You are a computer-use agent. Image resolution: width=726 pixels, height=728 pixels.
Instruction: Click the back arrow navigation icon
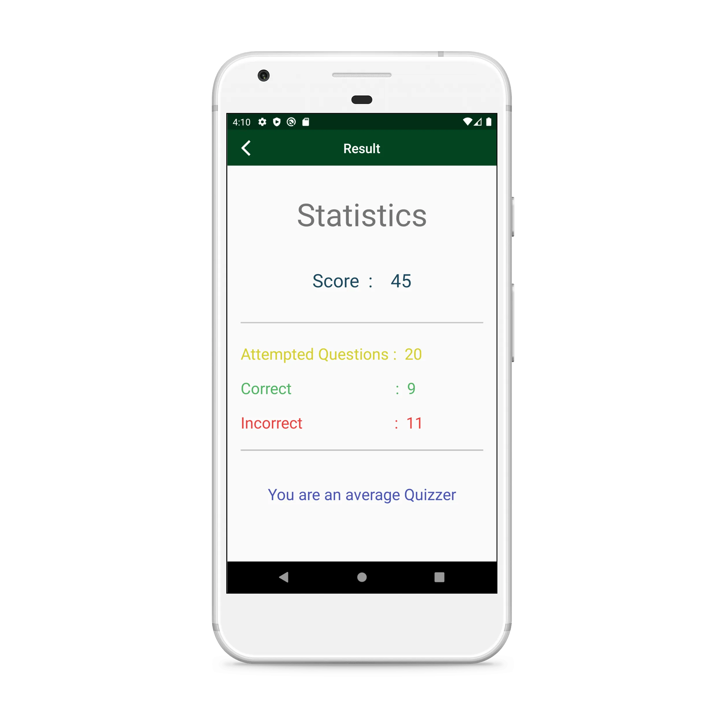coord(245,148)
